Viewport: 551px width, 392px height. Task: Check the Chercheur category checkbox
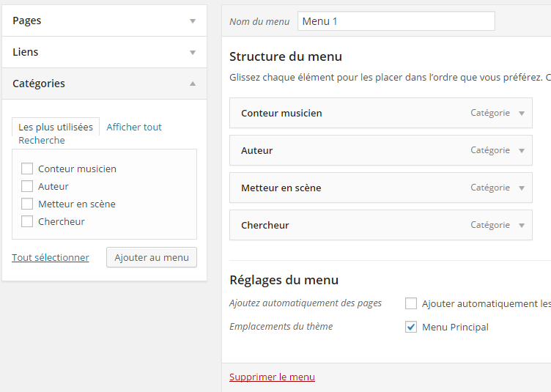(27, 221)
